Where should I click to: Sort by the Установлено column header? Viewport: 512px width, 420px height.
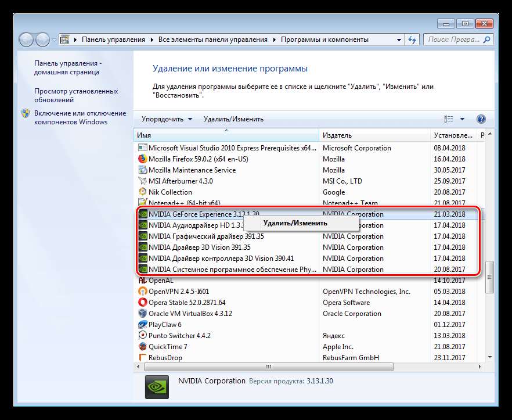click(x=453, y=135)
